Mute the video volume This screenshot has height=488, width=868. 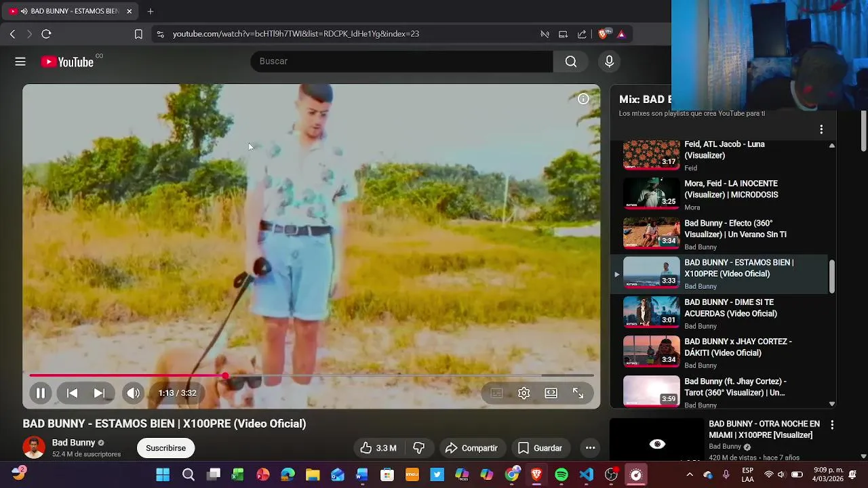[x=134, y=393]
